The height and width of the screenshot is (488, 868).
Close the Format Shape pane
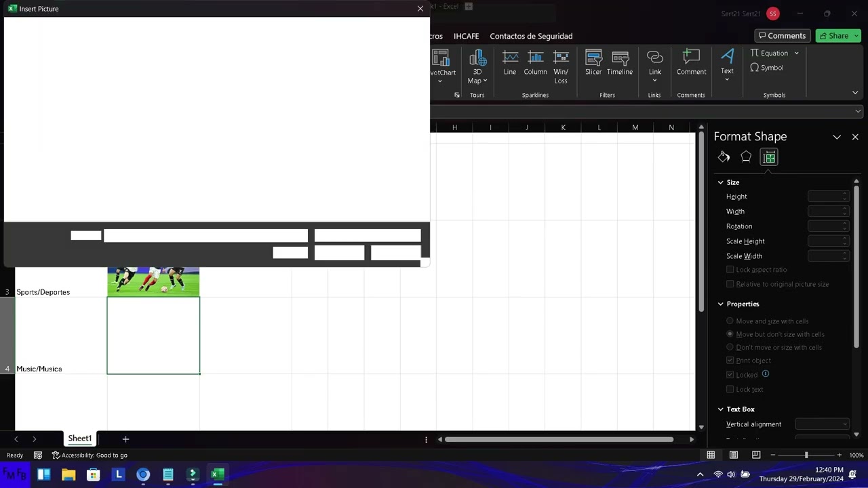(855, 137)
